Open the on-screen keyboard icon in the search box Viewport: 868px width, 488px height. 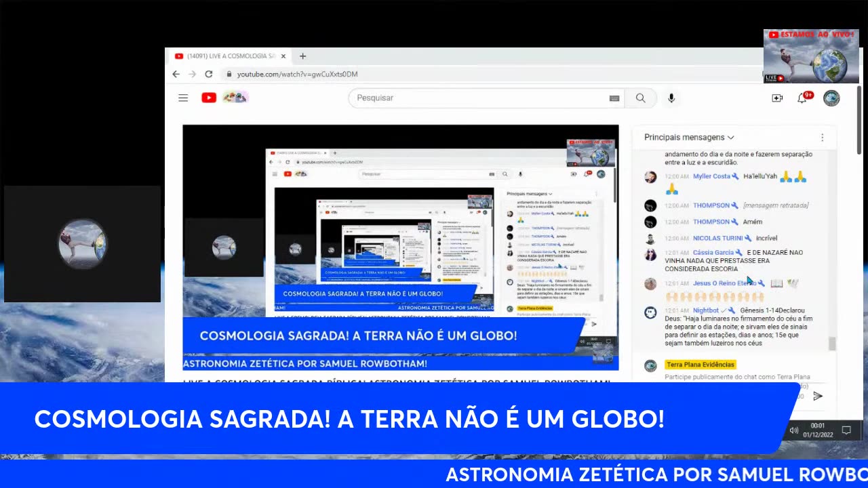coord(614,98)
